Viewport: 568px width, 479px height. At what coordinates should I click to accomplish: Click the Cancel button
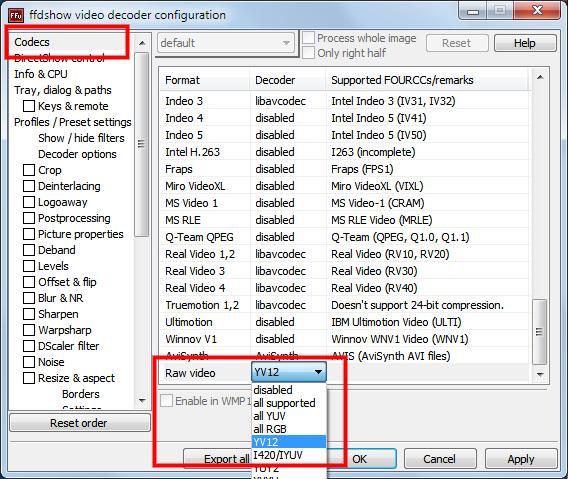click(440, 459)
